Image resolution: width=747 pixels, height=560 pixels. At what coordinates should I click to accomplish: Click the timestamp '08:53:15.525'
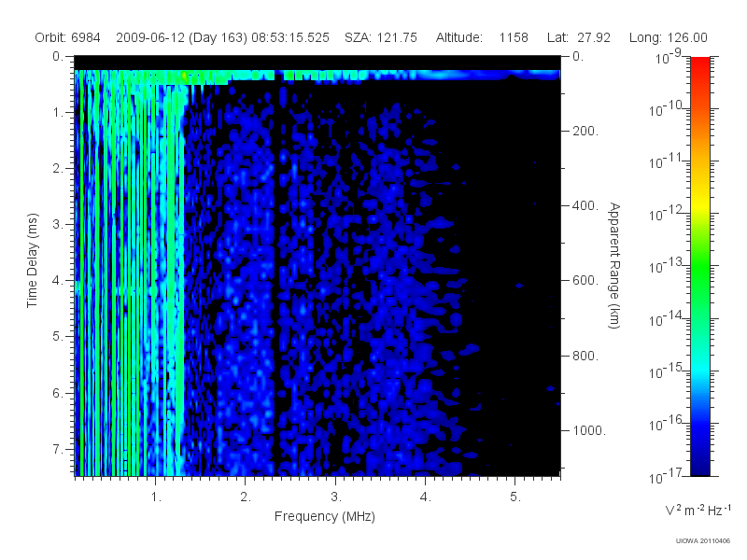(x=290, y=37)
